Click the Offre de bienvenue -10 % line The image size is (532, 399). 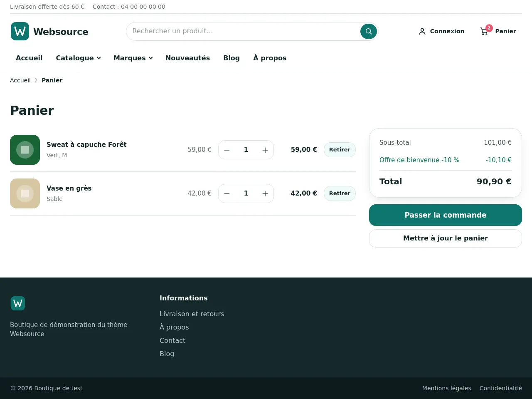click(446, 160)
